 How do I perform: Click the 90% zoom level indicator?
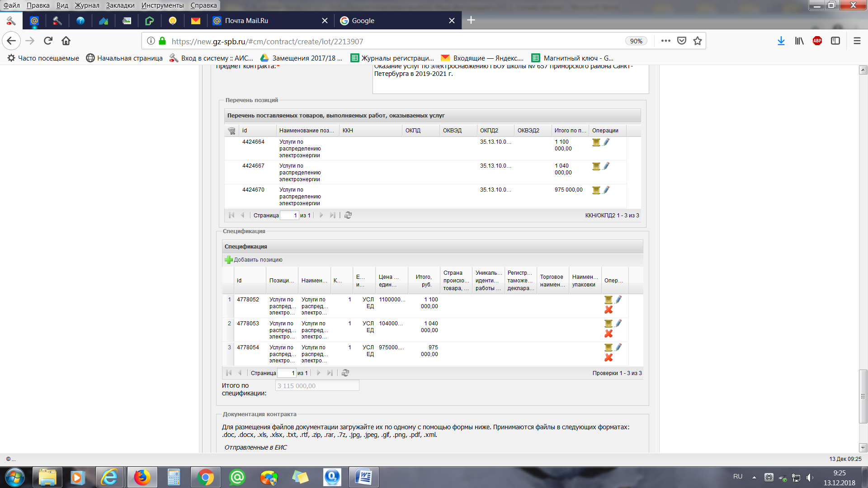pos(636,41)
